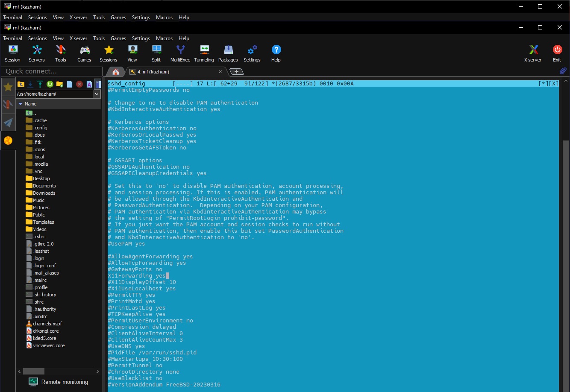The width and height of the screenshot is (570, 392).
Task: Create a new file icon
Action: tap(70, 84)
